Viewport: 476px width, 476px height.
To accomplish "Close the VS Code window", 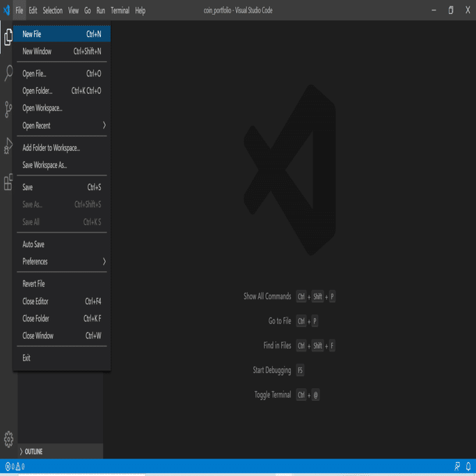I will pos(468,10).
